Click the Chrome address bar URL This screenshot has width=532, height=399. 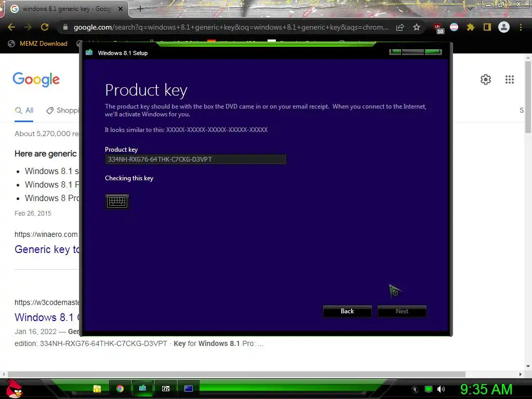231,27
